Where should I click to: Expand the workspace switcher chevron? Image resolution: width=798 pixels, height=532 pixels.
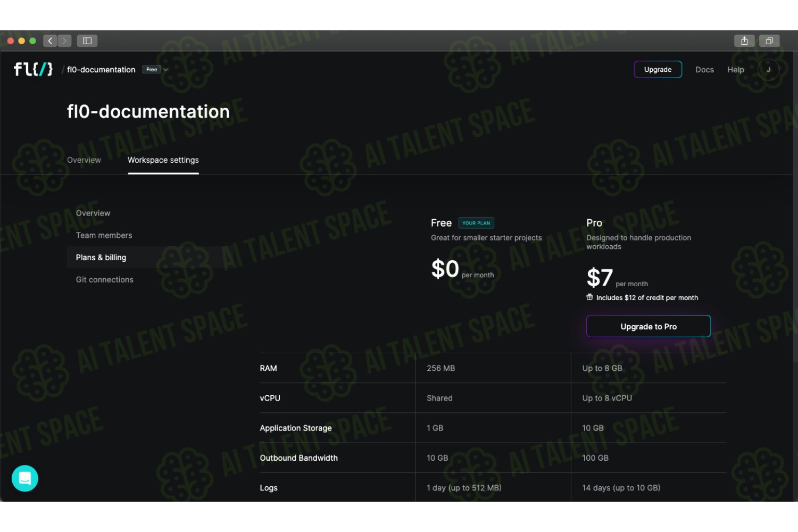coord(165,70)
